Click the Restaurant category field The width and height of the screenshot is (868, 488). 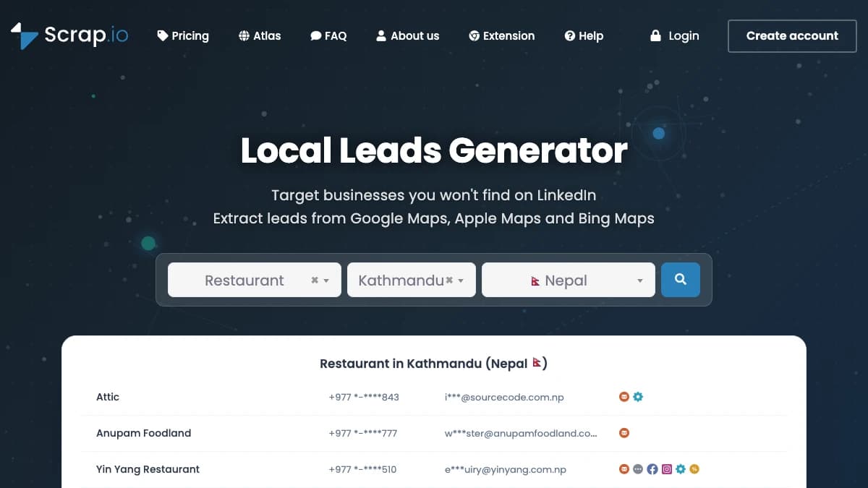point(255,280)
